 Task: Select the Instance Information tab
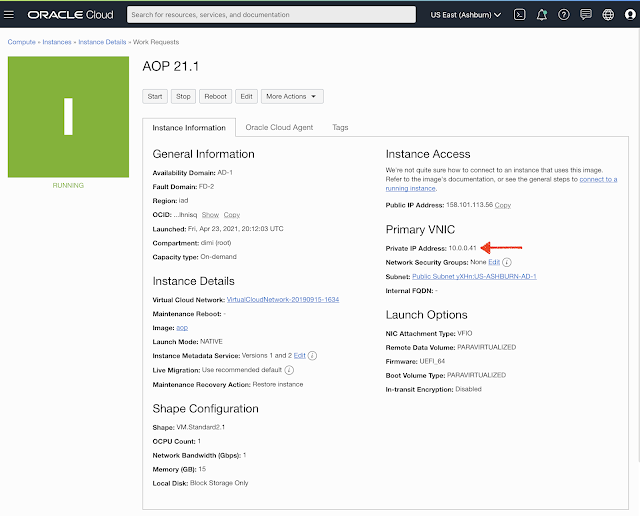coord(189,128)
